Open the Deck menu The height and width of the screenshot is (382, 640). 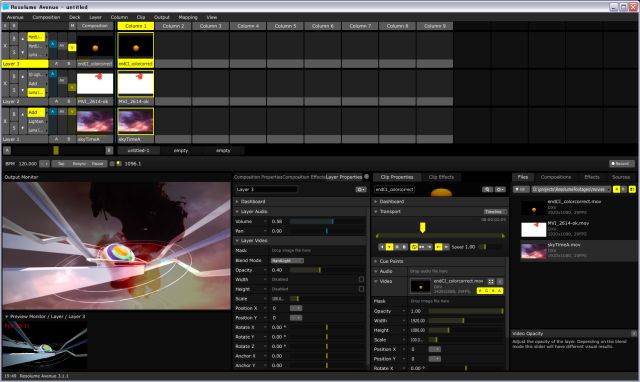click(75, 17)
